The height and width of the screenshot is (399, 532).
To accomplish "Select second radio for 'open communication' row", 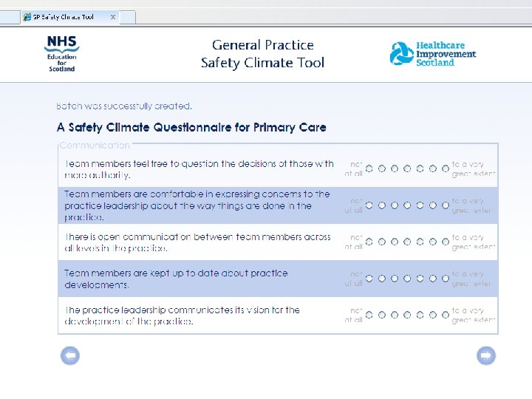I will point(381,242).
